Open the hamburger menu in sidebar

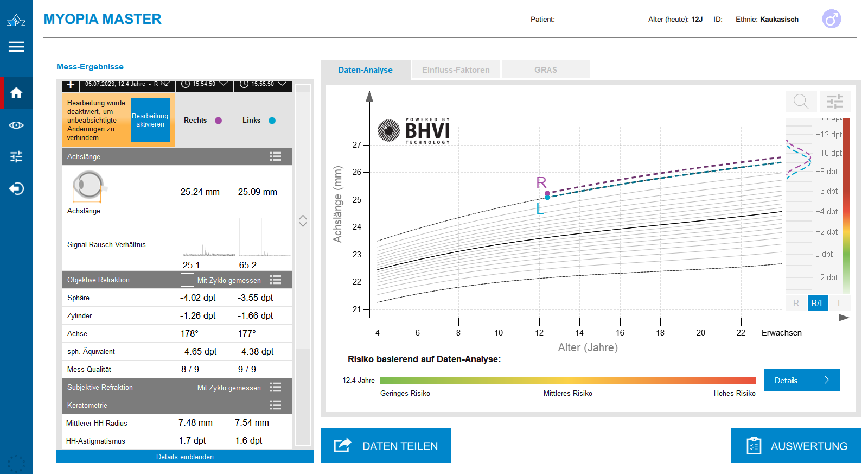coord(16,47)
